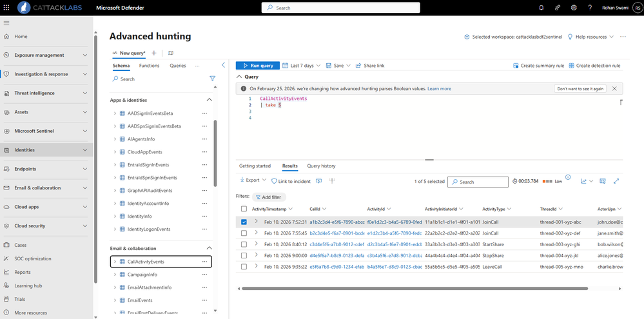Click the customize columns icon
This screenshot has height=319, width=644.
(x=603, y=181)
